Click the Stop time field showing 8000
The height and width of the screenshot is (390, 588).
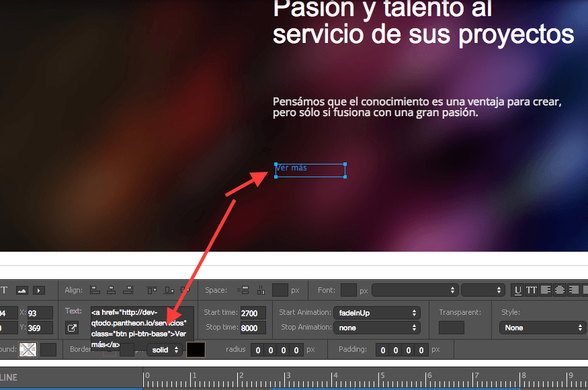click(253, 328)
